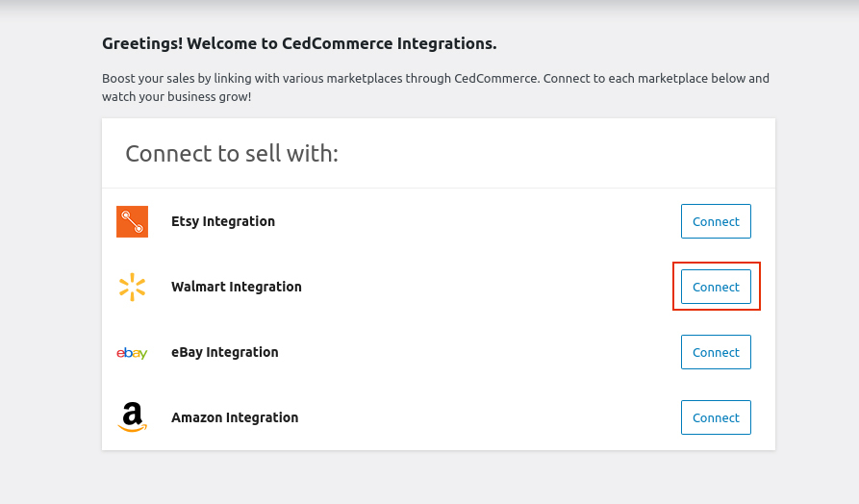Click the Etsy logo icon
Image resolution: width=859 pixels, height=504 pixels.
(x=132, y=221)
